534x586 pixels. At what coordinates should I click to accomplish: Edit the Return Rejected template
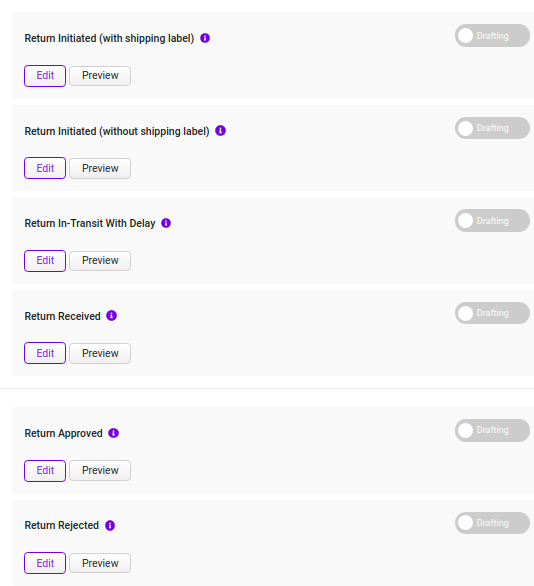click(45, 563)
